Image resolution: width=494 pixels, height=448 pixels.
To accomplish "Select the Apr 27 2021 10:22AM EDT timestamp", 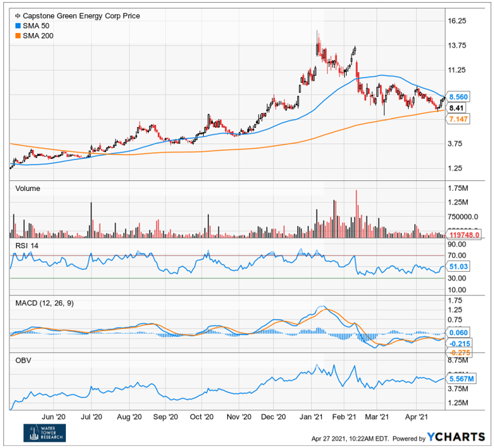I will 349,439.
